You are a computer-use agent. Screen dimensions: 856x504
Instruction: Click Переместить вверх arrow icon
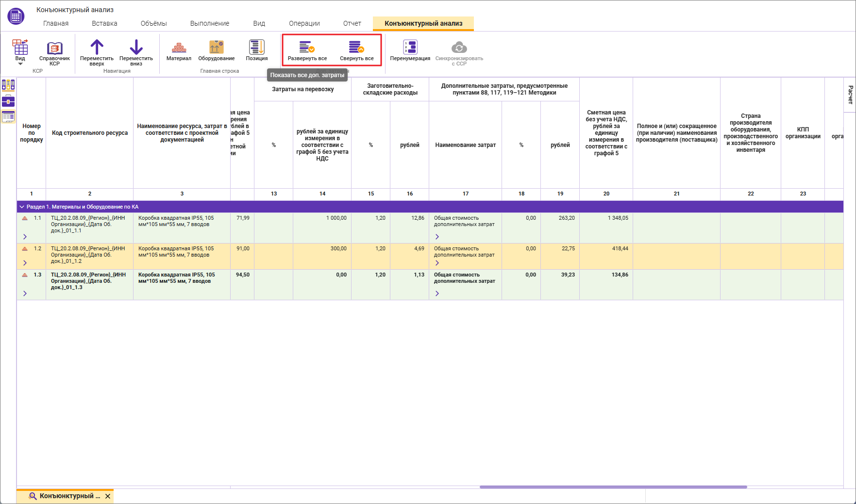coord(97,48)
